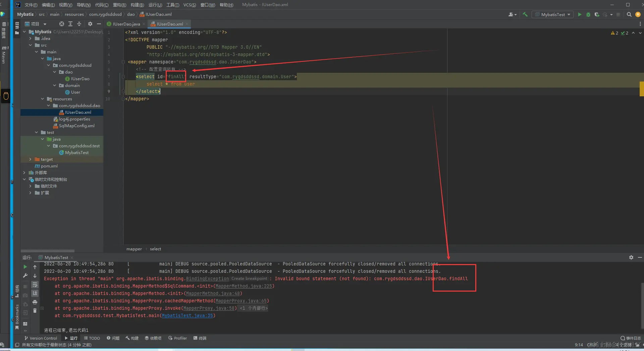The image size is (644, 351).
Task: Toggle scroll-to-end in the run console
Action: (x=35, y=293)
